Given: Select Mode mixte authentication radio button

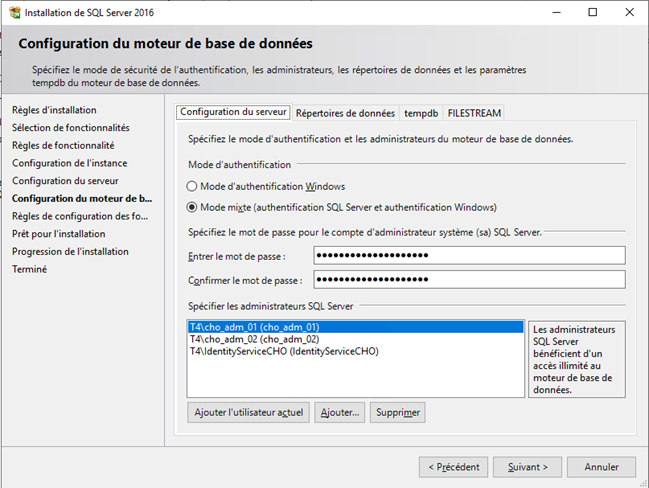Looking at the screenshot, I should click(x=192, y=207).
